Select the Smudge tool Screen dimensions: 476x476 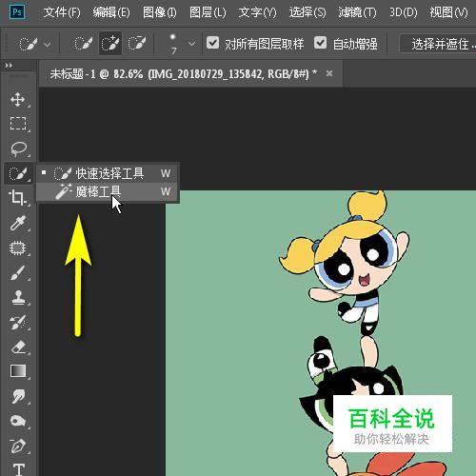coord(18,396)
